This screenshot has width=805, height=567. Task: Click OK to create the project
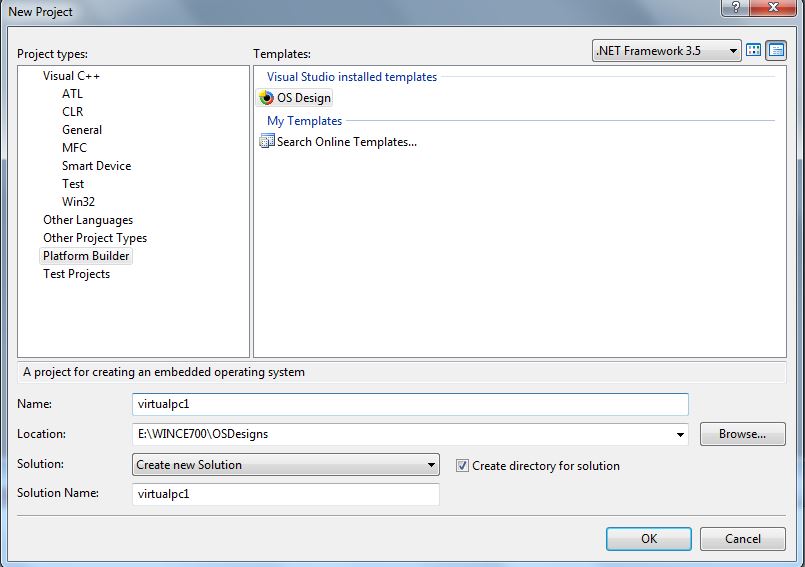tap(649, 539)
